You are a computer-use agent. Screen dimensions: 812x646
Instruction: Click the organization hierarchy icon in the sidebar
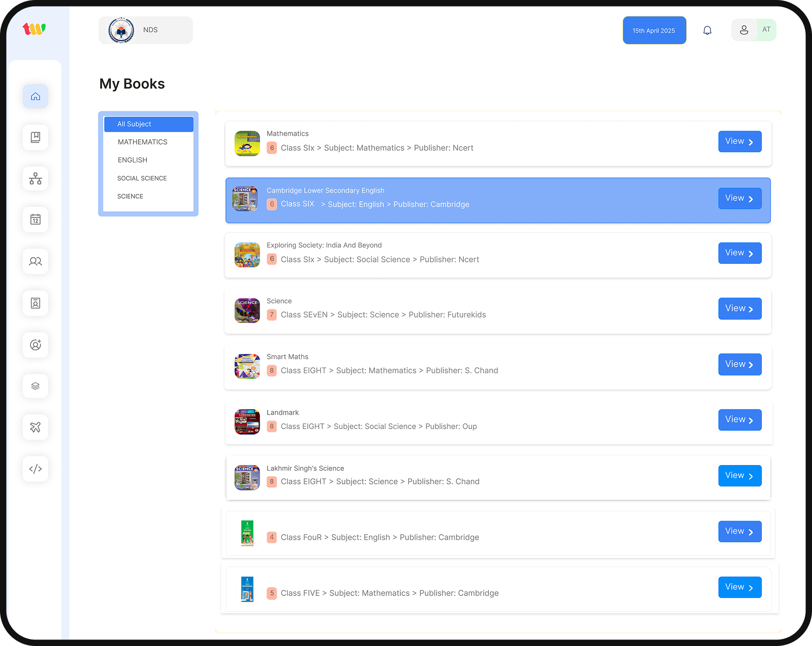click(x=35, y=179)
